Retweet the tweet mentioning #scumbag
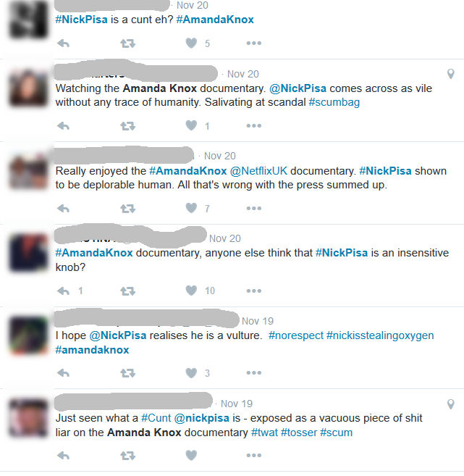 (x=127, y=126)
